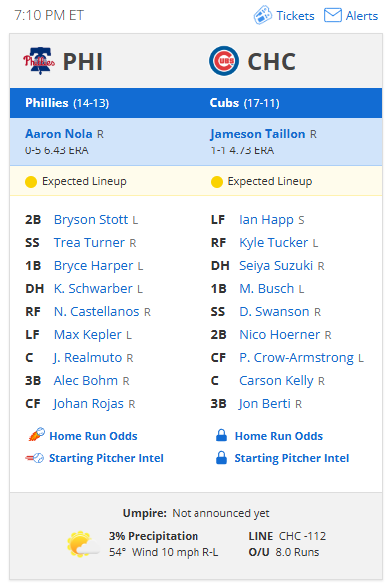
Task: Click the flaming baseball Home Run Odds icon
Action: pyautogui.click(x=36, y=435)
